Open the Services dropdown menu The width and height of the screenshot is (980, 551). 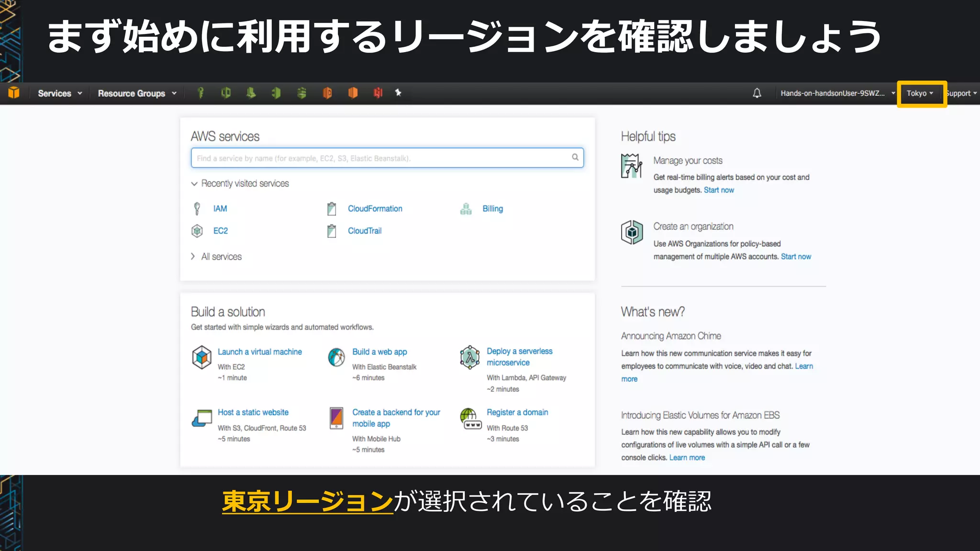click(60, 93)
